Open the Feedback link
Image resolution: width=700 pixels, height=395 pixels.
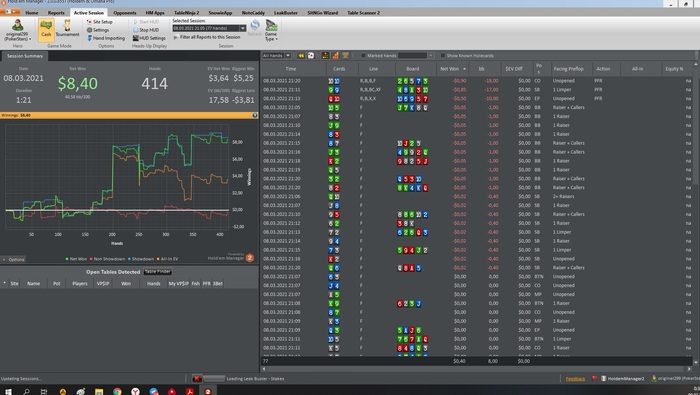[575, 379]
